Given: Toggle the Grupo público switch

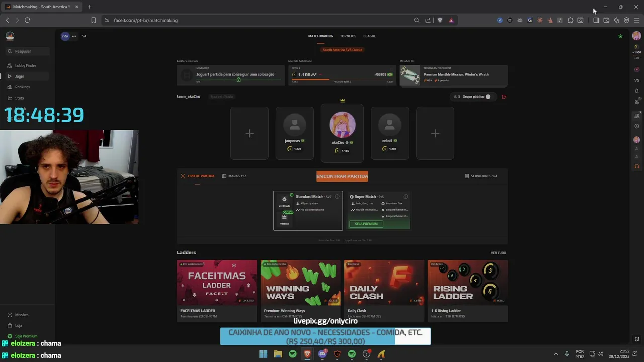Looking at the screenshot, I should point(487,97).
